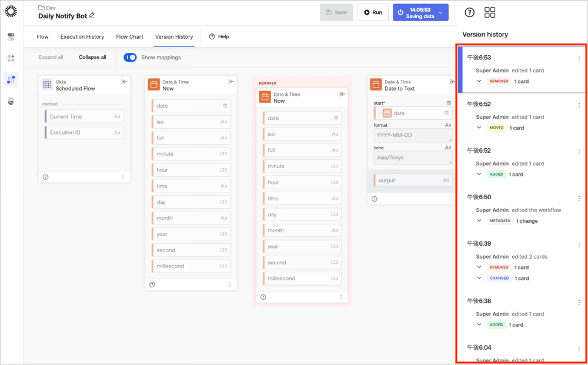Open the apps grid-plus sidebar icon
This screenshot has height=365, width=588.
point(11,58)
